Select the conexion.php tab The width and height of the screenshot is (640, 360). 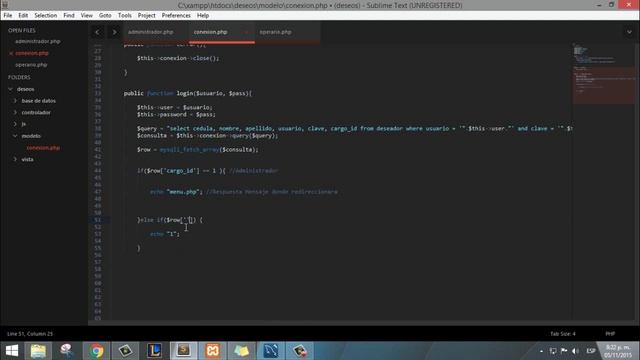coord(211,32)
